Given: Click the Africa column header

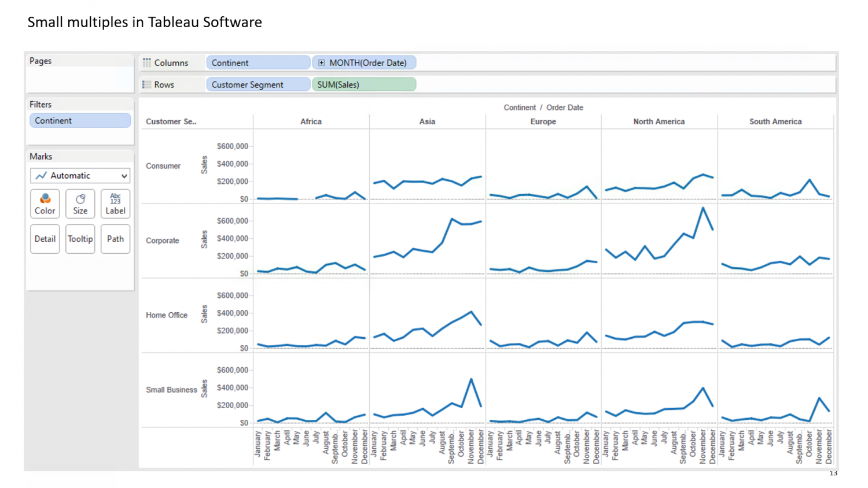Looking at the screenshot, I should [x=311, y=121].
